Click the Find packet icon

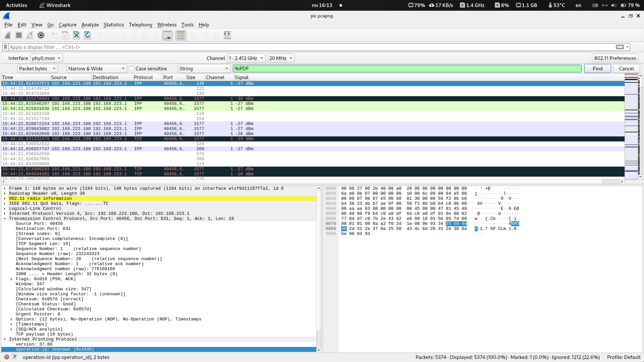click(x=100, y=35)
